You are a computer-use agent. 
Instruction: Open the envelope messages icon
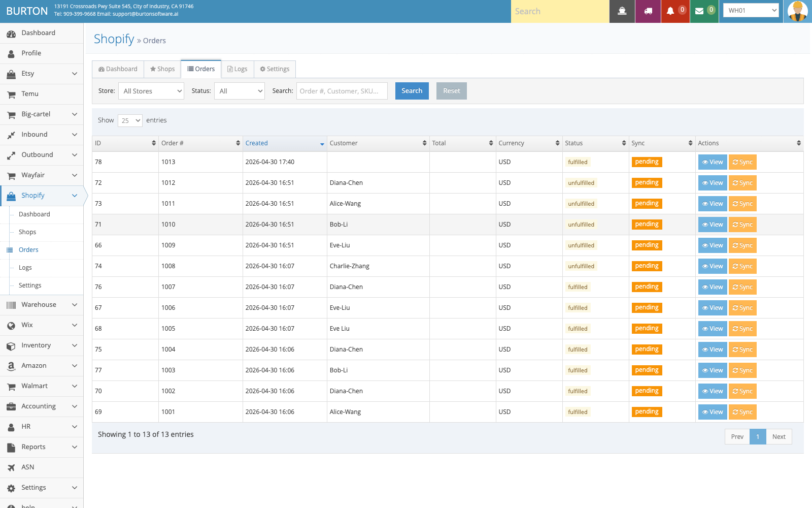tap(699, 11)
